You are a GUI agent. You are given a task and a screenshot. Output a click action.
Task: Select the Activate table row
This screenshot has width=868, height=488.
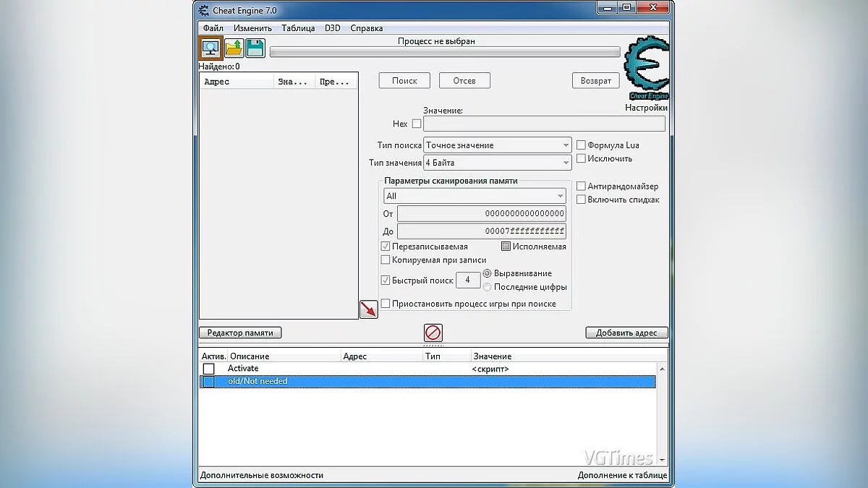coord(427,369)
